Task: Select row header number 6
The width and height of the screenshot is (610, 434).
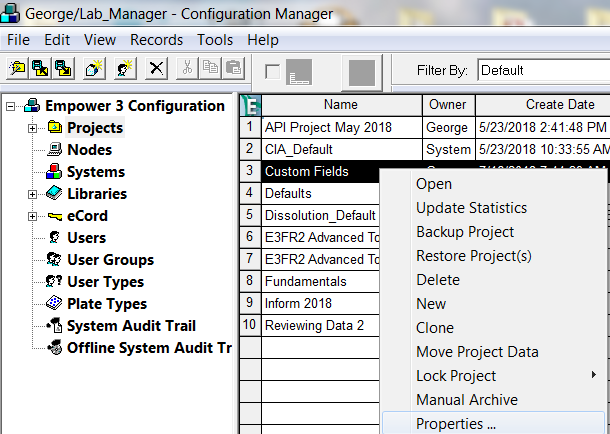Action: (250, 237)
